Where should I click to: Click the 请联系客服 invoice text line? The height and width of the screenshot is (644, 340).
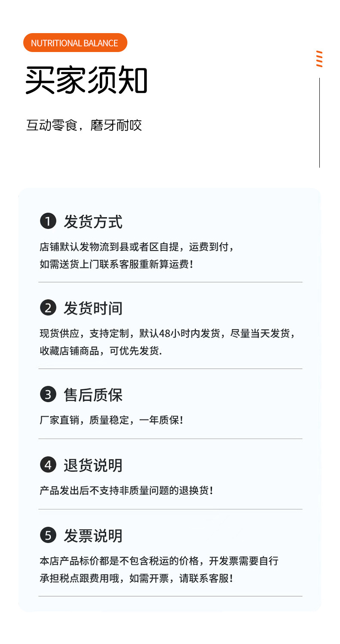pos(136,578)
